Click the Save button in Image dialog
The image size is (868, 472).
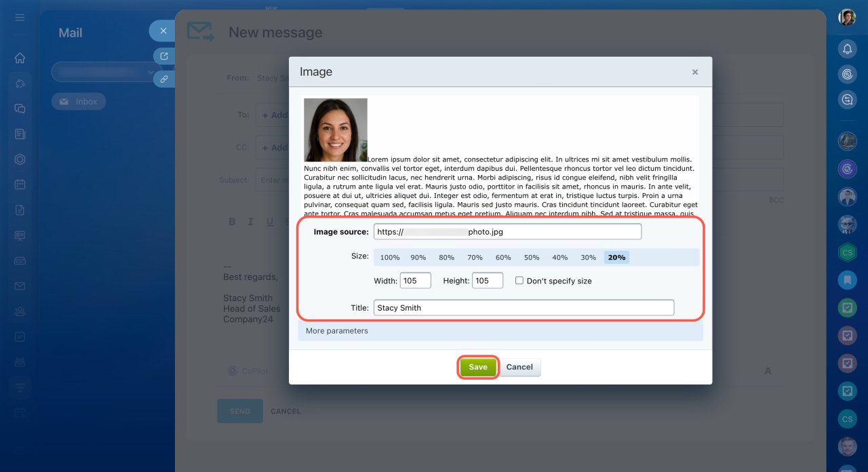click(x=478, y=367)
